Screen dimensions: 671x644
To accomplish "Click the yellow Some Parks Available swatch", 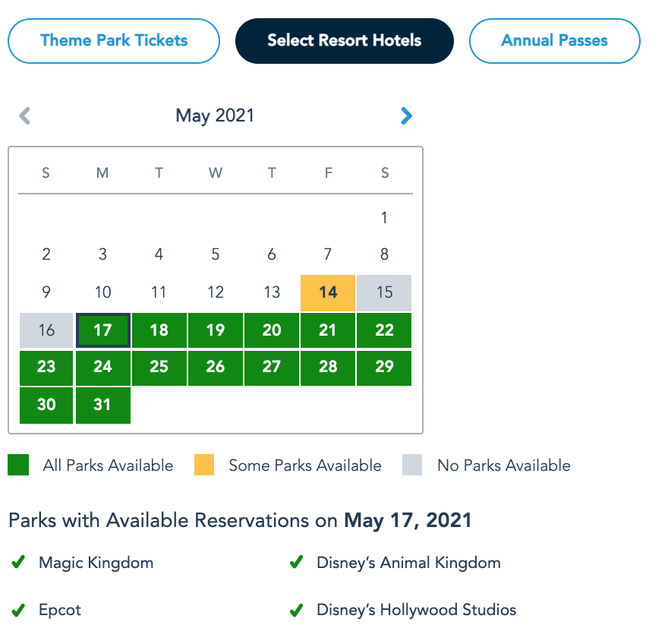I will click(203, 465).
